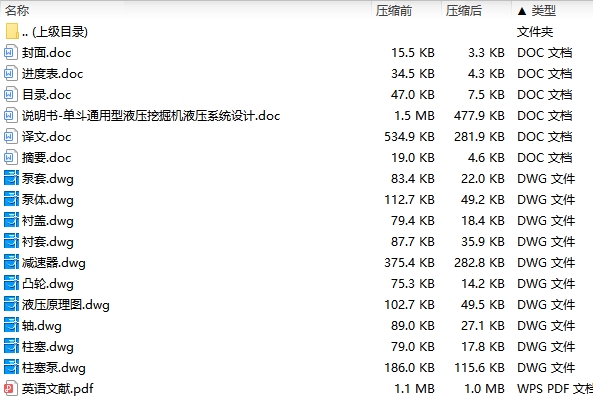
Task: Click the 282.8 KB compressed size value
Action: coord(480,262)
